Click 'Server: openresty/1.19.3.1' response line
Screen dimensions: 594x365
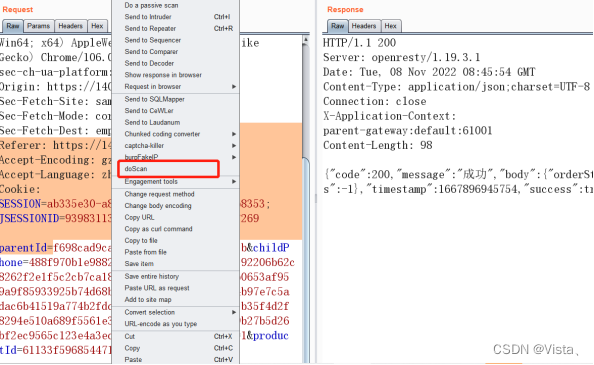(402, 57)
